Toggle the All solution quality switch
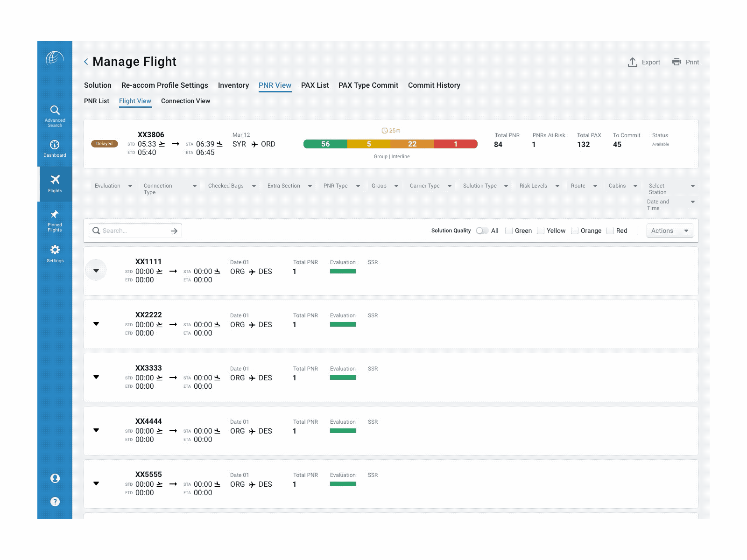The image size is (747, 560). coord(481,231)
